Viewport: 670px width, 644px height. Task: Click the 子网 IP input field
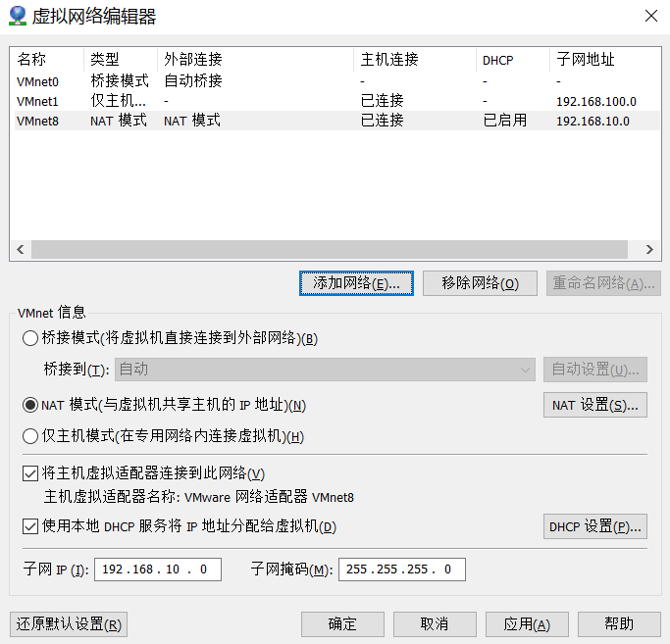click(158, 570)
